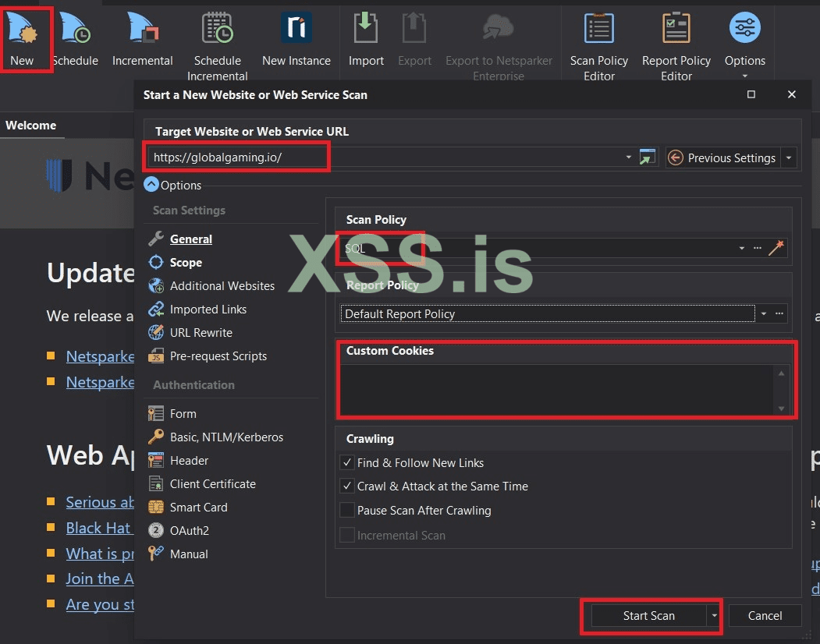Open Schedule Incremental scan

(217, 46)
